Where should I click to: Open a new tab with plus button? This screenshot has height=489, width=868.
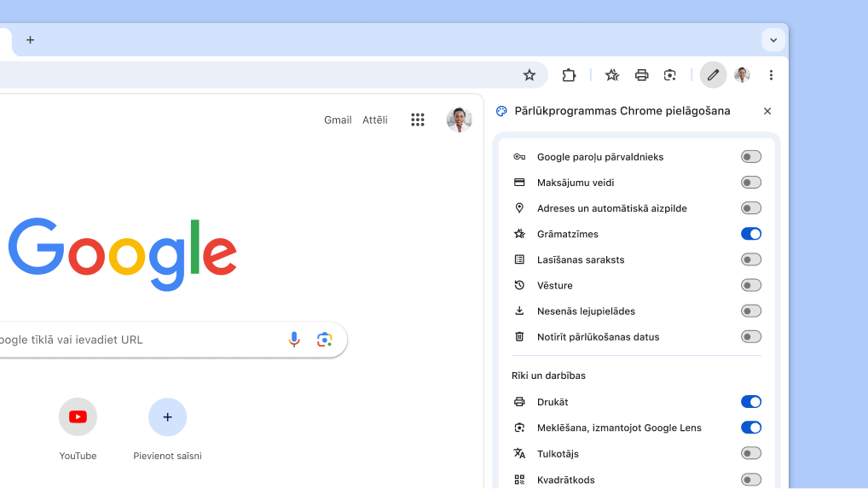click(x=31, y=40)
